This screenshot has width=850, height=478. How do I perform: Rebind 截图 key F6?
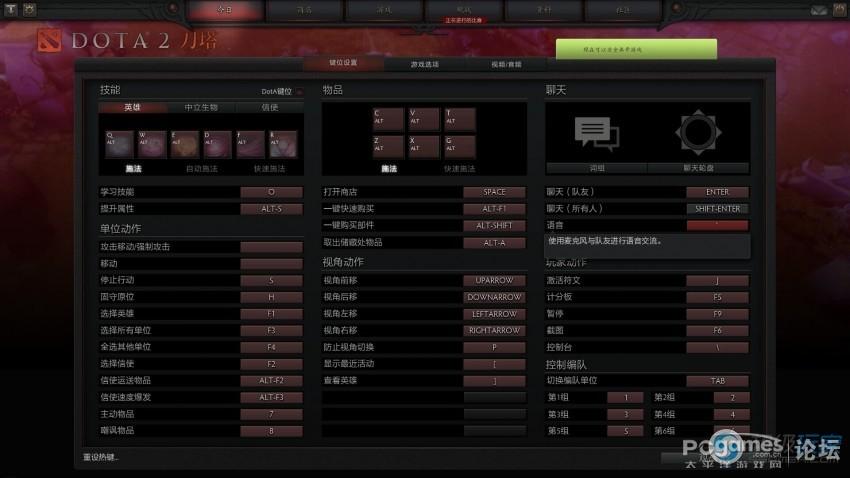[x=718, y=330]
